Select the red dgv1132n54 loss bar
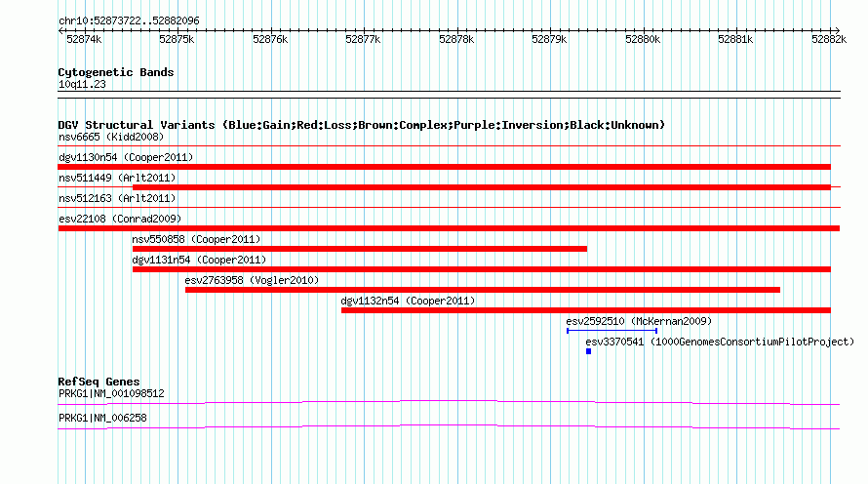 tap(586, 310)
